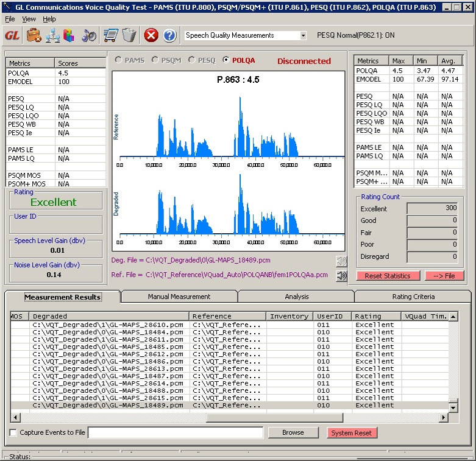The width and height of the screenshot is (476, 461).
Task: Click results table scroll left arrow
Action: [x=15, y=418]
